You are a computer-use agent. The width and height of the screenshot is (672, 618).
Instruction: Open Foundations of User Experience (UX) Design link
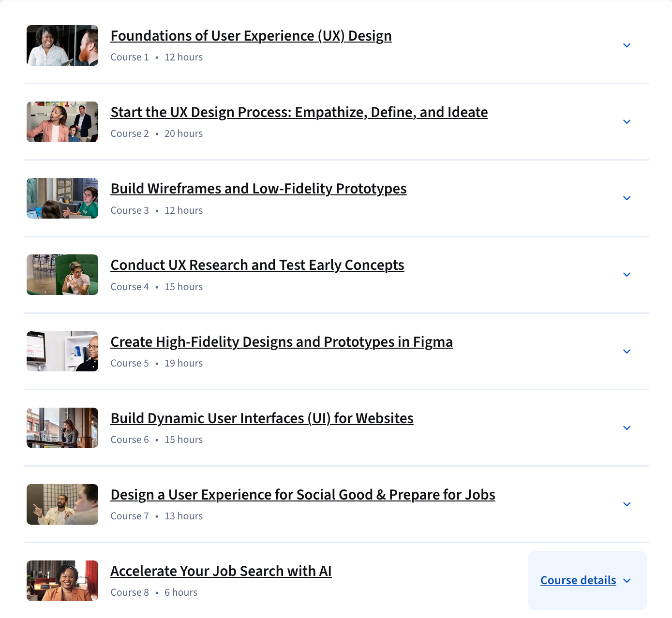click(251, 36)
